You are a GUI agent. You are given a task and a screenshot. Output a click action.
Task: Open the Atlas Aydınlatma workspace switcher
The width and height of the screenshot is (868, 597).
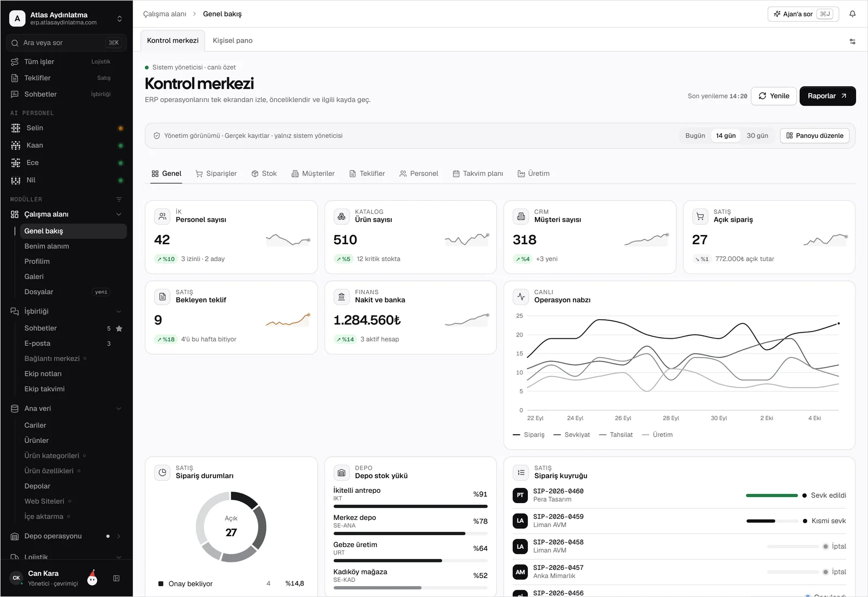66,18
